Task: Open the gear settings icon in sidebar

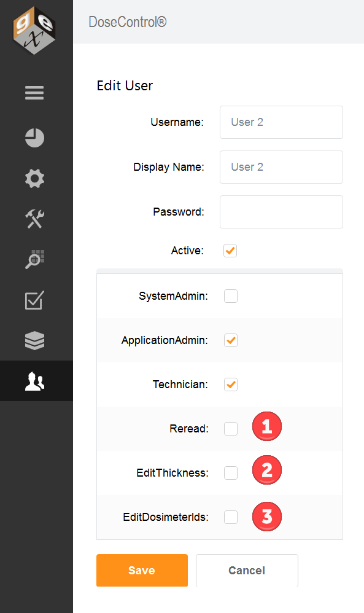Action: [34, 179]
